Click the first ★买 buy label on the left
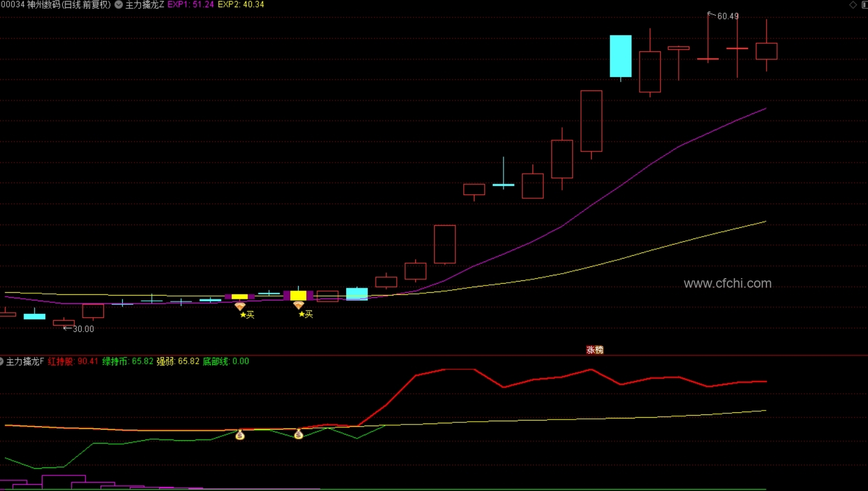The height and width of the screenshot is (491, 868). [247, 315]
